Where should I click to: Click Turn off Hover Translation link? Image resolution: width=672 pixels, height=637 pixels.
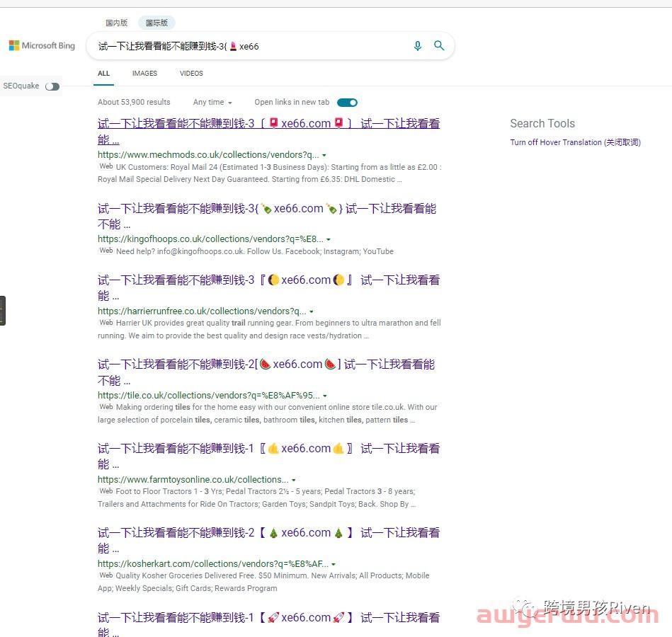pos(575,142)
